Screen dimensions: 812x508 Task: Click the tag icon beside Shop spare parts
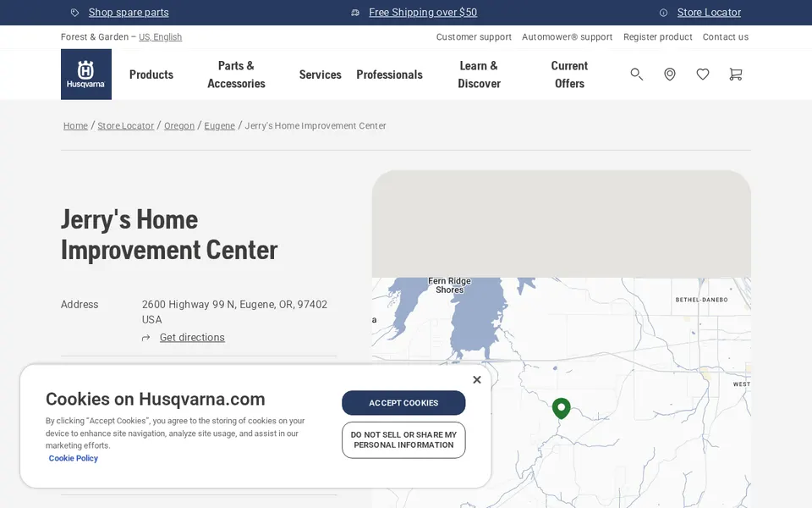[x=75, y=13]
